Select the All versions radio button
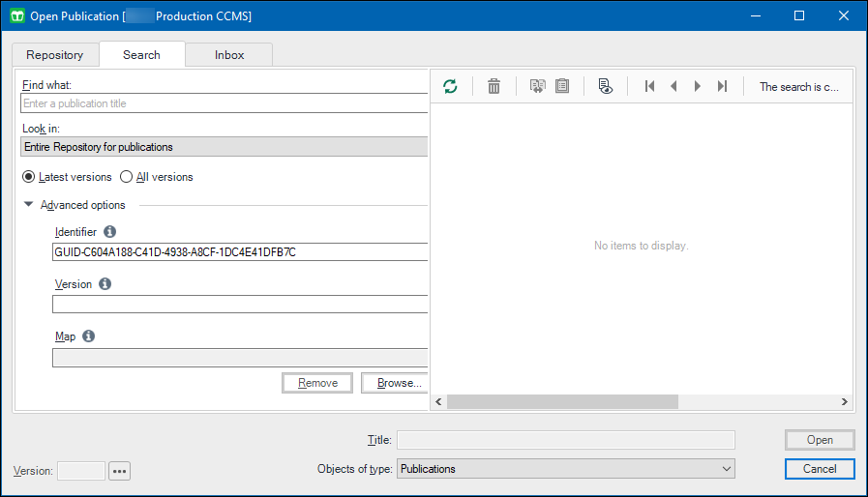Screen dimensions: 868x497 click(126, 177)
